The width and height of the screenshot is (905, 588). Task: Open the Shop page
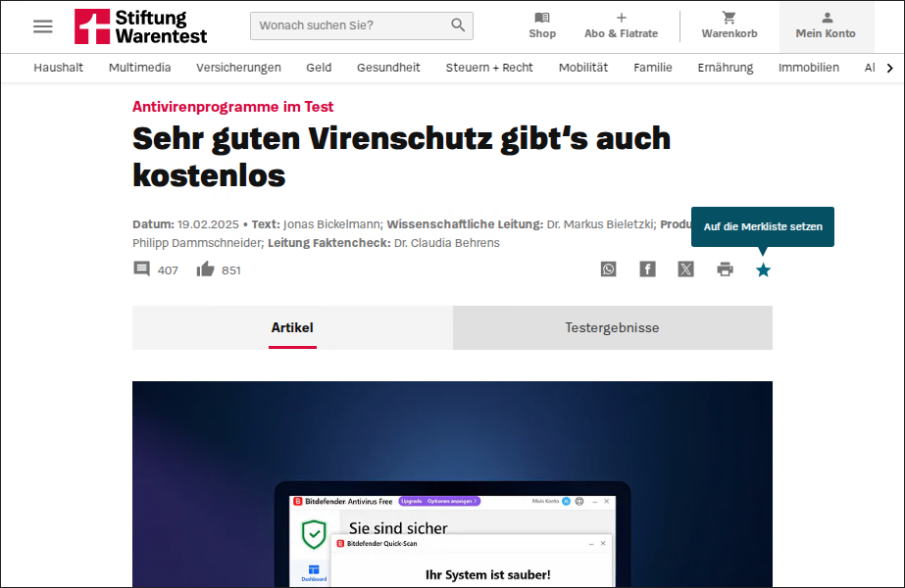542,25
